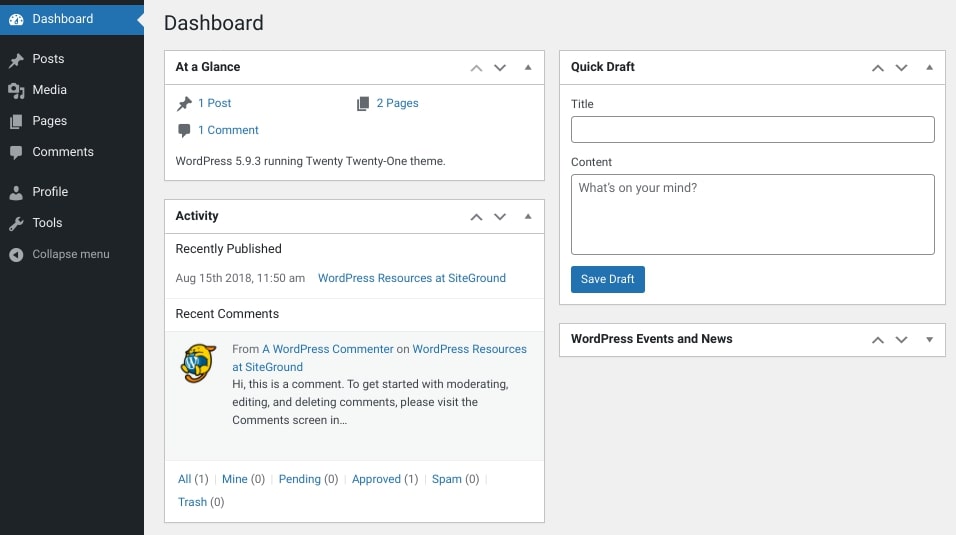
Task: Click the Pages icon in sidebar
Action: [16, 121]
